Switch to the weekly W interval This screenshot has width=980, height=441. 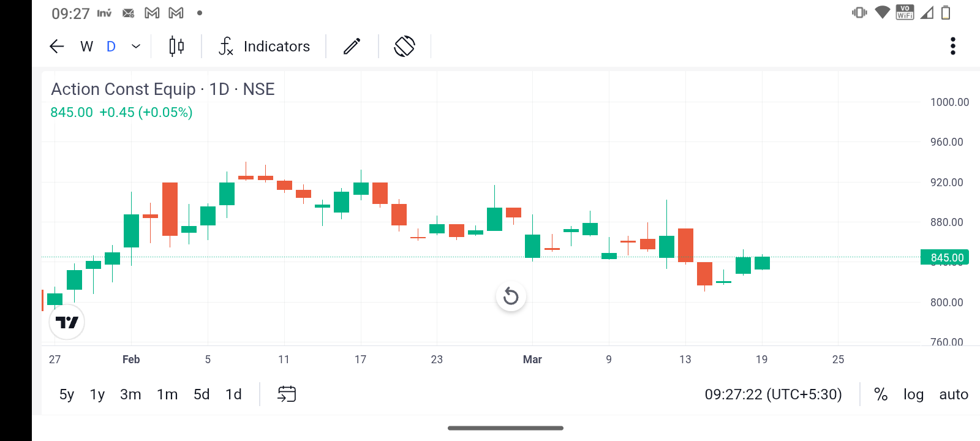87,47
